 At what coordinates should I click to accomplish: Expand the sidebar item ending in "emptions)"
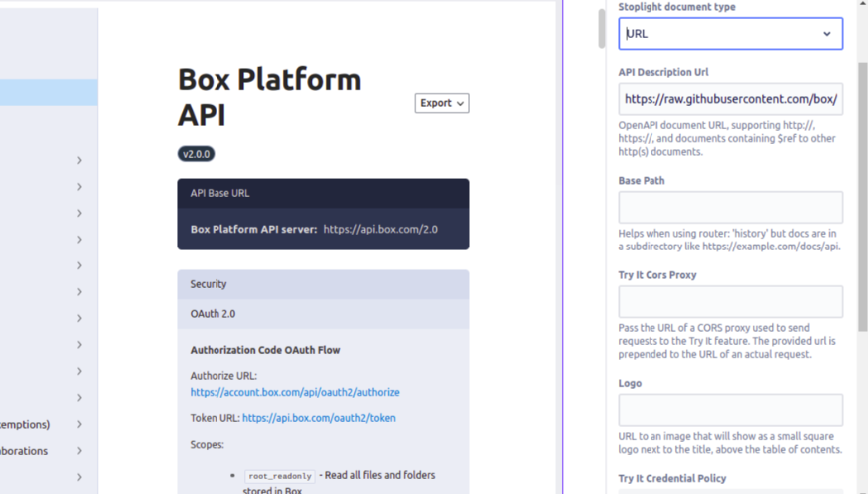tap(79, 425)
